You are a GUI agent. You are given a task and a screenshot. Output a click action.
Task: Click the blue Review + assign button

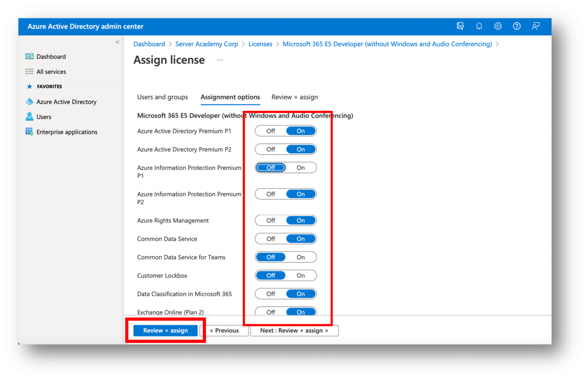point(165,330)
